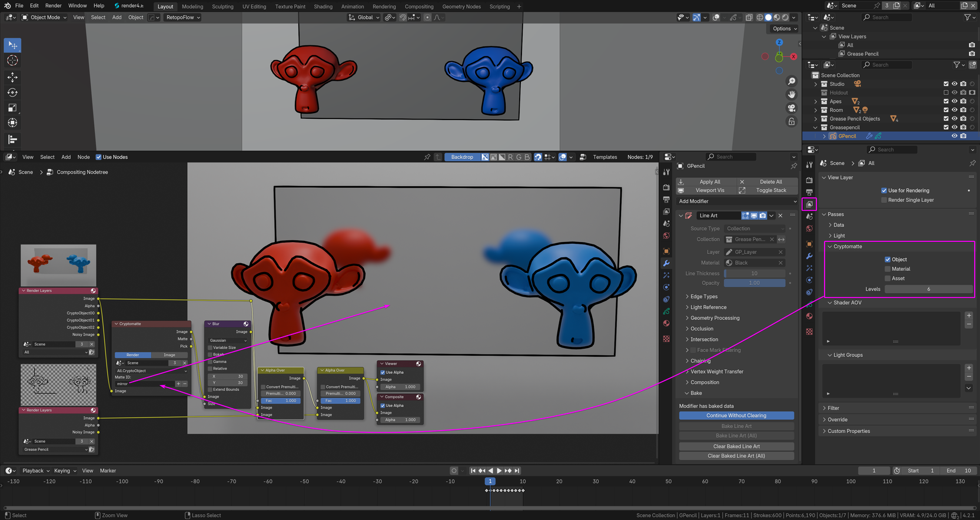
Task: Hide Studio collection in viewport
Action: 955,84
